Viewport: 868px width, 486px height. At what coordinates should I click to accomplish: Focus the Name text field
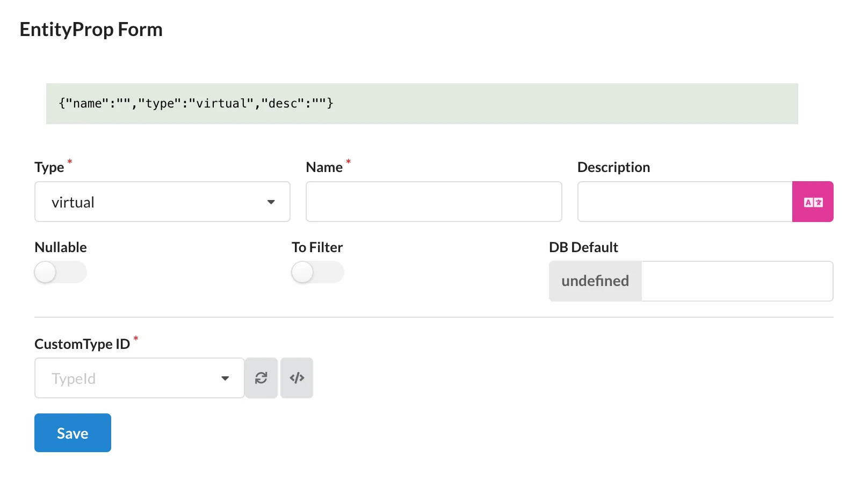(433, 202)
